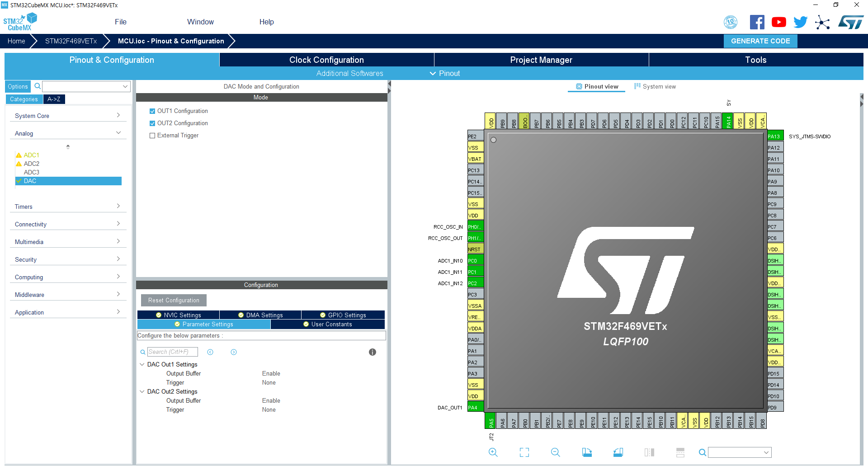Screen dimensions: 868x470
Task: Switch the list to A->Z sorting
Action: pyautogui.click(x=54, y=99)
